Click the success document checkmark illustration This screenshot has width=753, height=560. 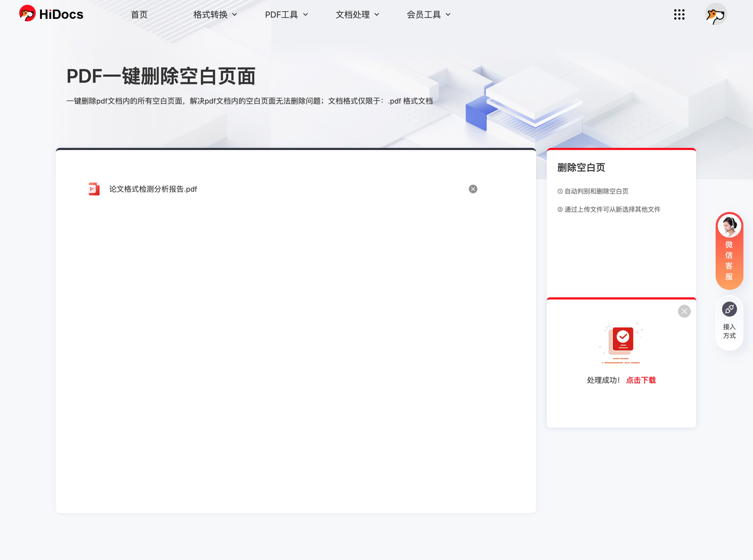[x=621, y=343]
